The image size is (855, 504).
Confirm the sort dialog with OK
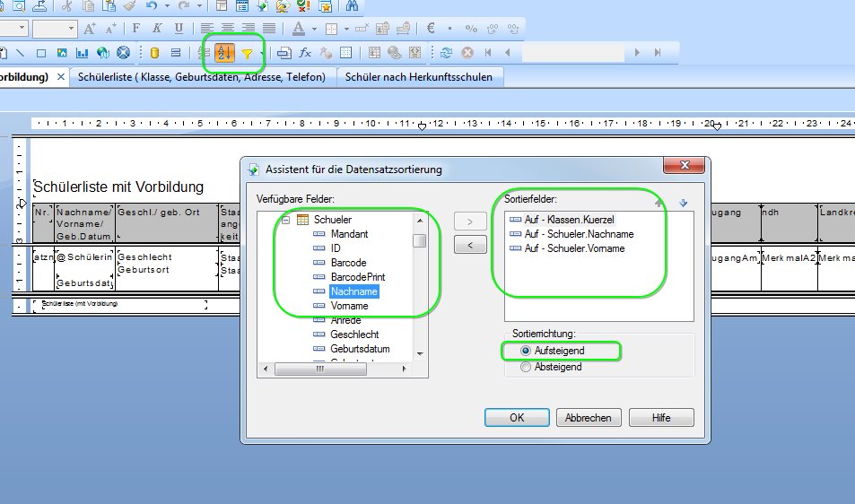517,417
